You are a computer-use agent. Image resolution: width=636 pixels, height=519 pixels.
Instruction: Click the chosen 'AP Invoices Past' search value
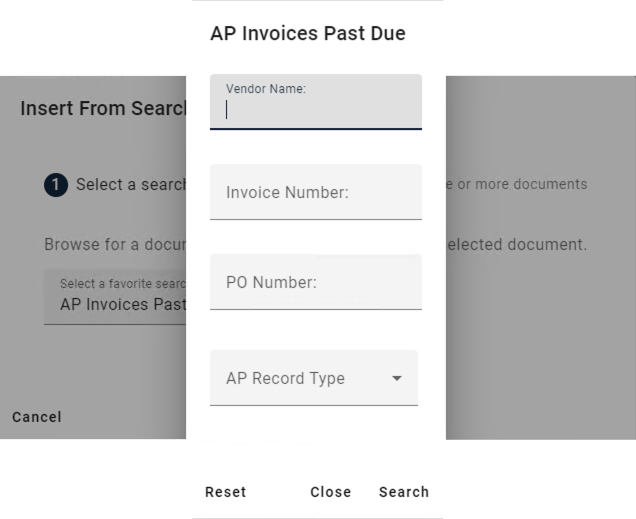pos(122,305)
